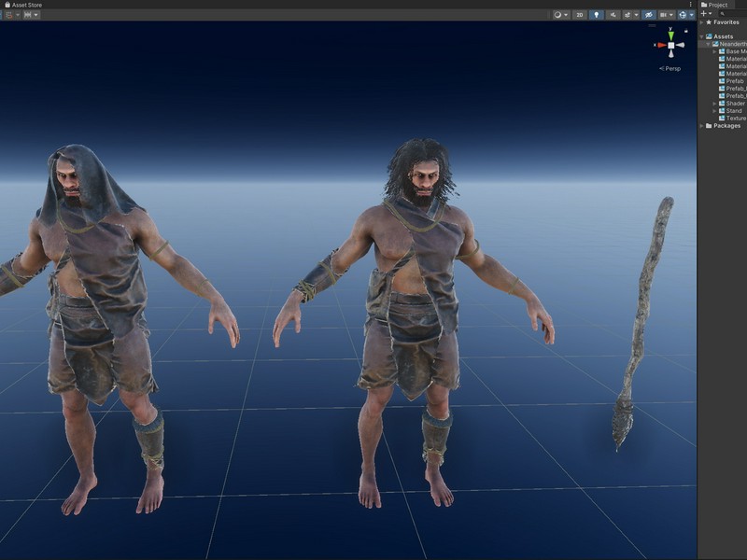This screenshot has width=747, height=560.
Task: Click the snap increment settings icon
Action: (28, 15)
